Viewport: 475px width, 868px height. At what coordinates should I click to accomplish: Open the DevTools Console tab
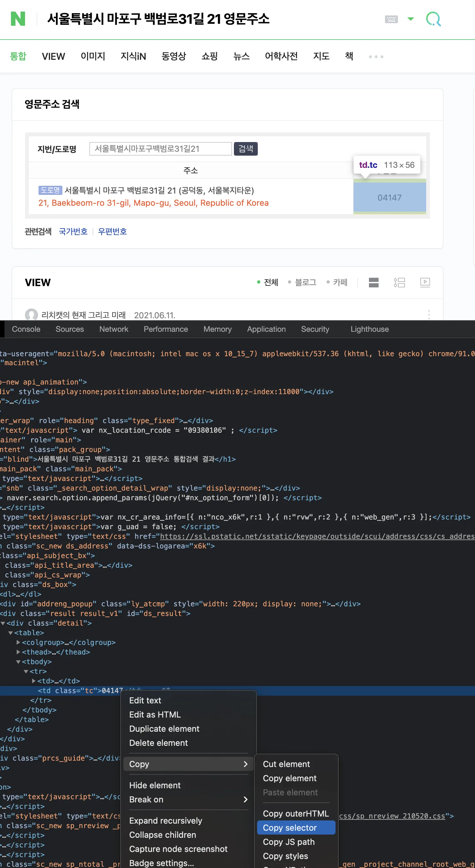26,329
